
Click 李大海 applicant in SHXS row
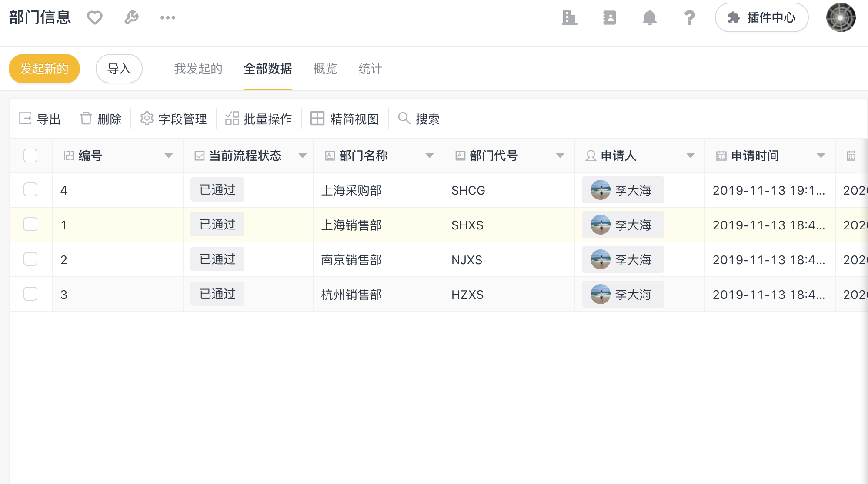click(x=623, y=225)
